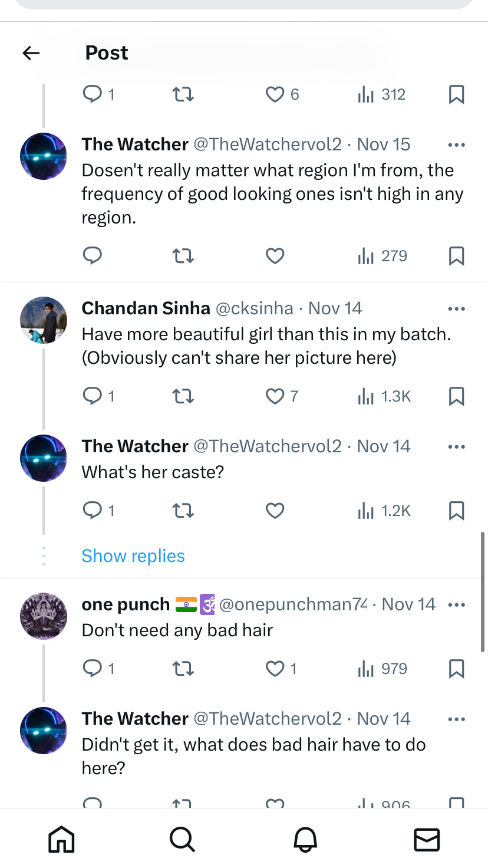The height and width of the screenshot is (868, 488).
Task: Reply to the "Don't need any bad hair" post
Action: tap(93, 669)
